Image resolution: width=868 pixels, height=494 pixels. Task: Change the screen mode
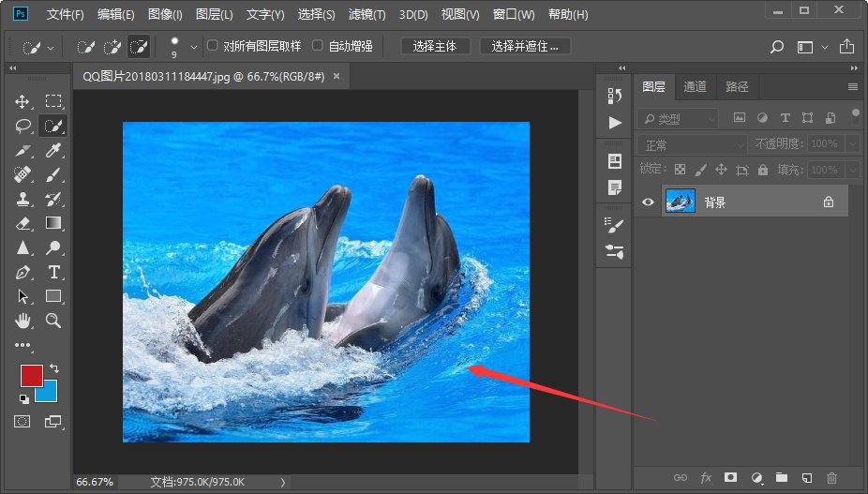tap(53, 422)
